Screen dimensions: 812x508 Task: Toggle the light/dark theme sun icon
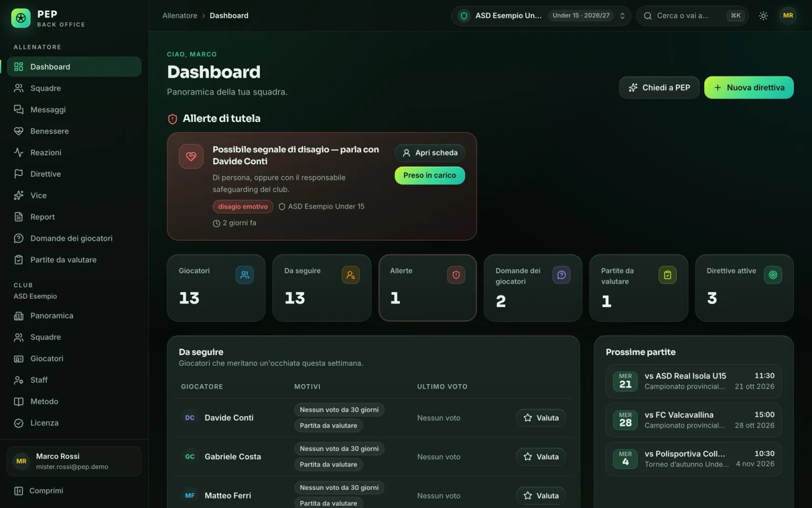tap(763, 16)
